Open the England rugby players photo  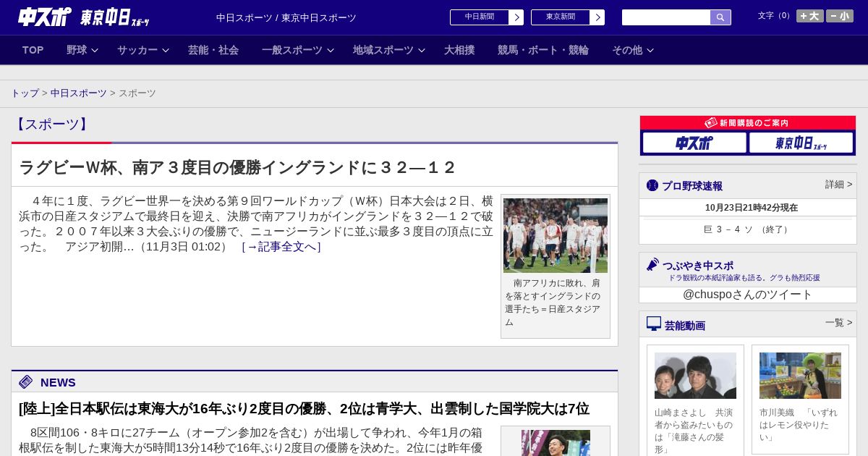coord(556,236)
